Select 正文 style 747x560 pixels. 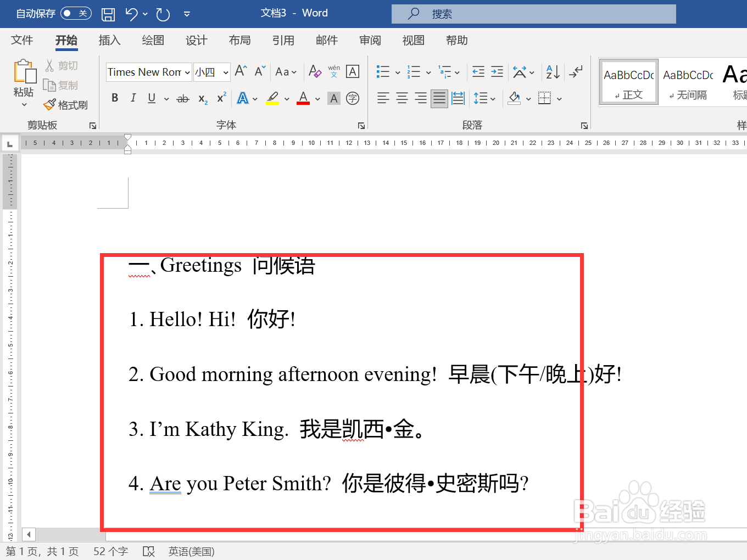point(629,82)
